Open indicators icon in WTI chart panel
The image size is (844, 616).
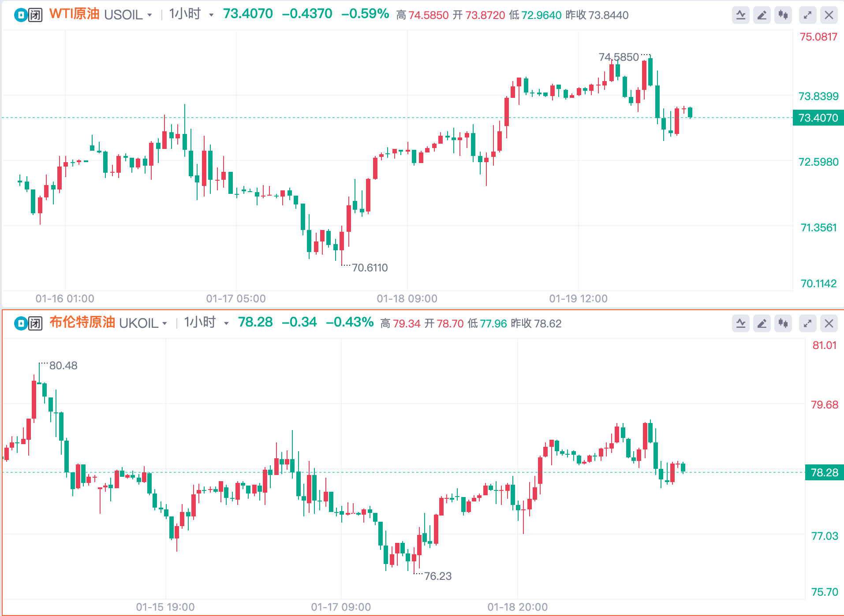coord(741,15)
